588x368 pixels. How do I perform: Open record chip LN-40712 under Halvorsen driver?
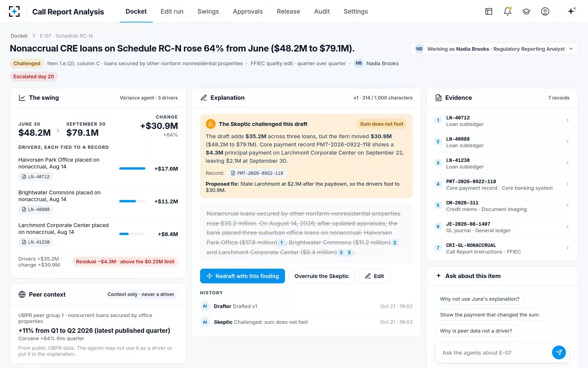[36, 177]
